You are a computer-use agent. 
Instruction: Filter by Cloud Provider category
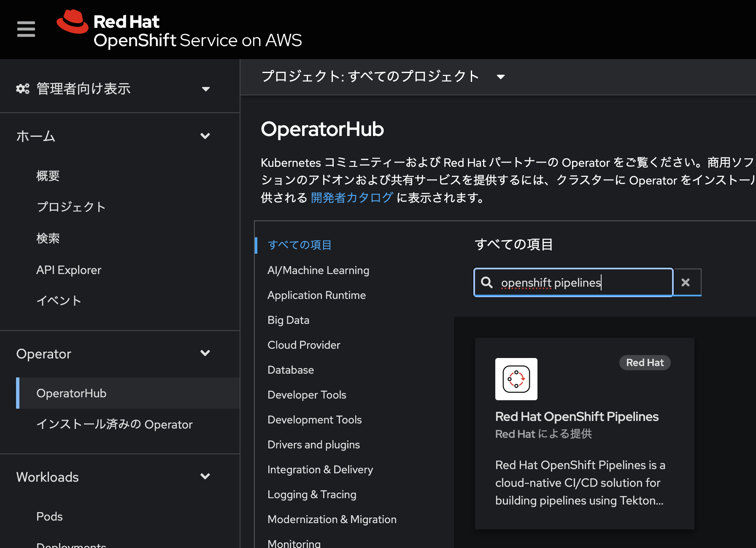tap(304, 345)
